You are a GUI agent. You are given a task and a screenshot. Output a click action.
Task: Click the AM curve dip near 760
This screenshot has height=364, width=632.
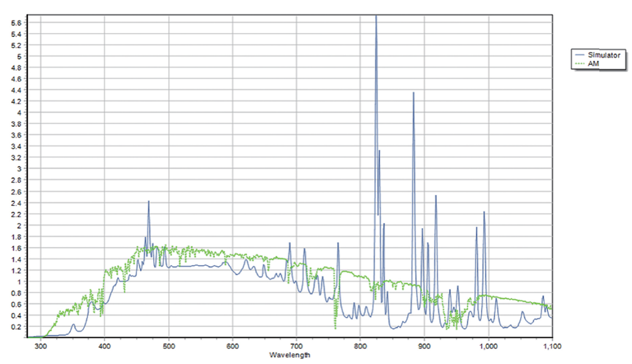pyautogui.click(x=336, y=328)
